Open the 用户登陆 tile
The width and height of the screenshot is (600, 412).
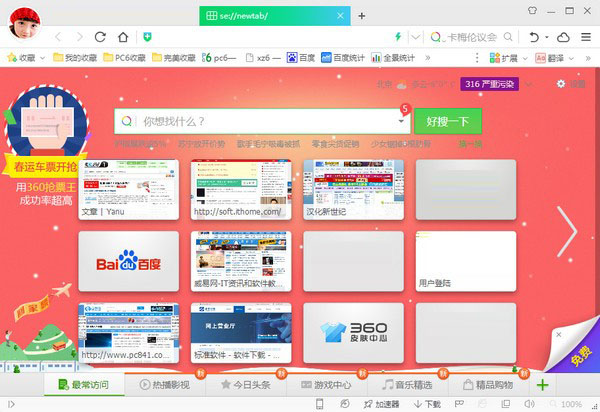point(466,261)
